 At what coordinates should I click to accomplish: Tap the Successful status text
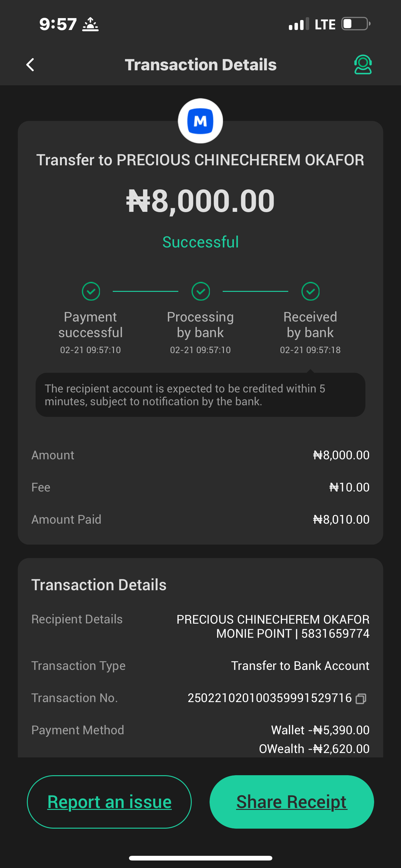(x=201, y=242)
